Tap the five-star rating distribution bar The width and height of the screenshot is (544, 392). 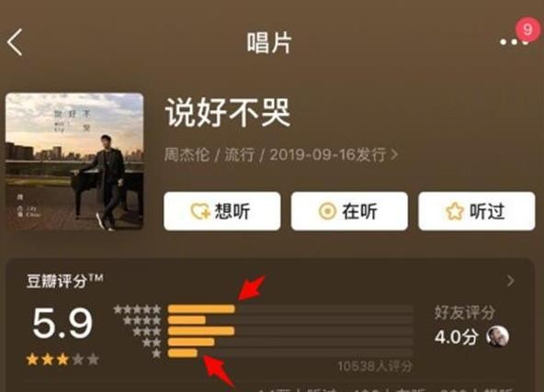point(290,308)
